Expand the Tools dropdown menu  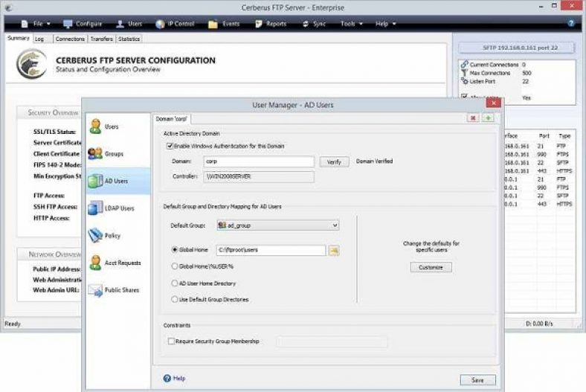pos(351,24)
